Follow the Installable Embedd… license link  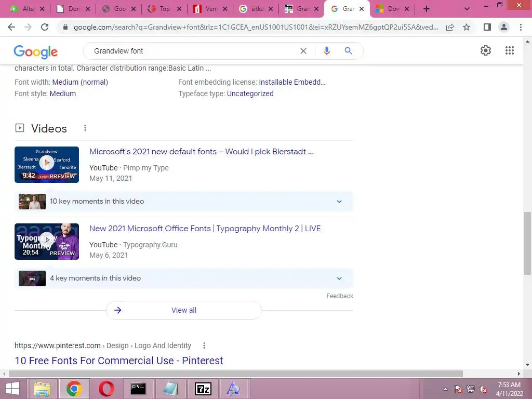coord(292,82)
